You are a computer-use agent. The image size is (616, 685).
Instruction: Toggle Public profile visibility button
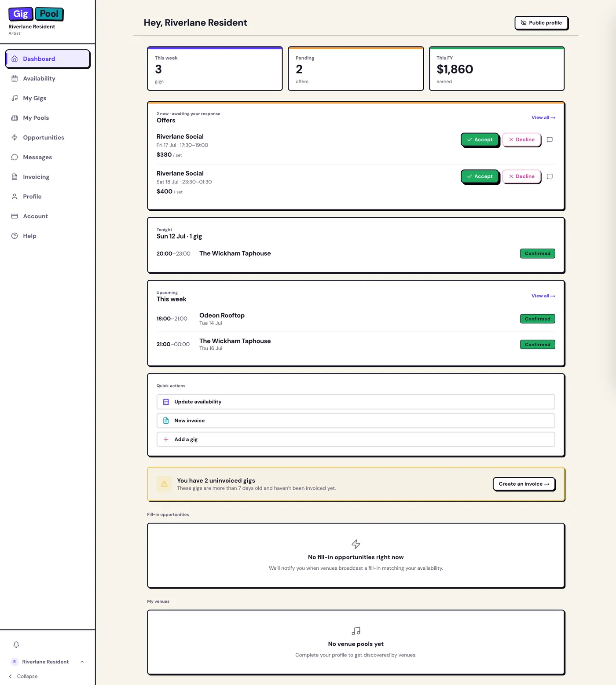[541, 23]
